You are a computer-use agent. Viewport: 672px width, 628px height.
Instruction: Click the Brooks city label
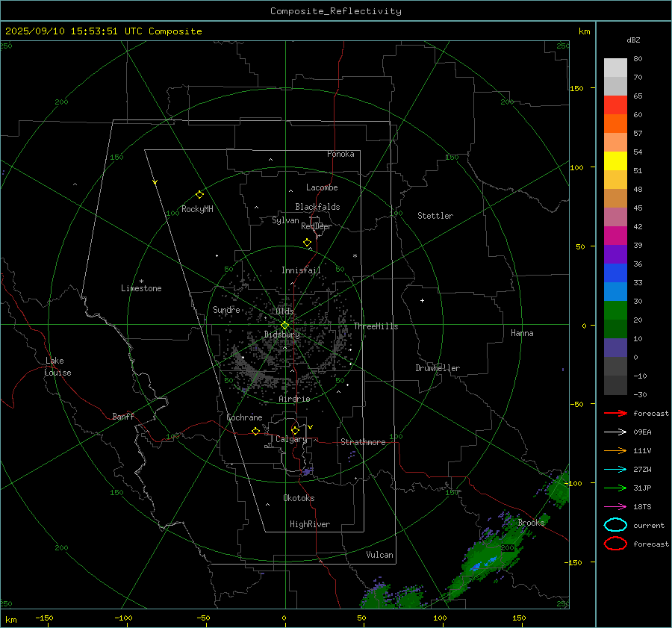tap(531, 523)
